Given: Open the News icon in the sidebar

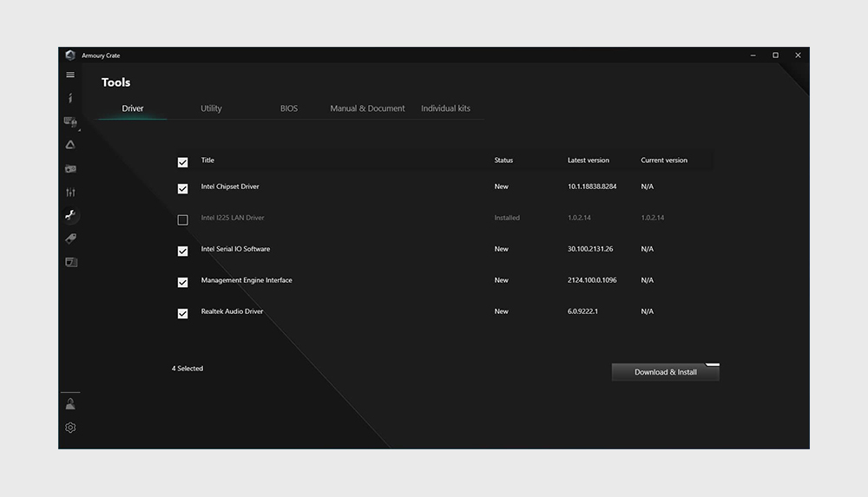Looking at the screenshot, I should point(70,262).
